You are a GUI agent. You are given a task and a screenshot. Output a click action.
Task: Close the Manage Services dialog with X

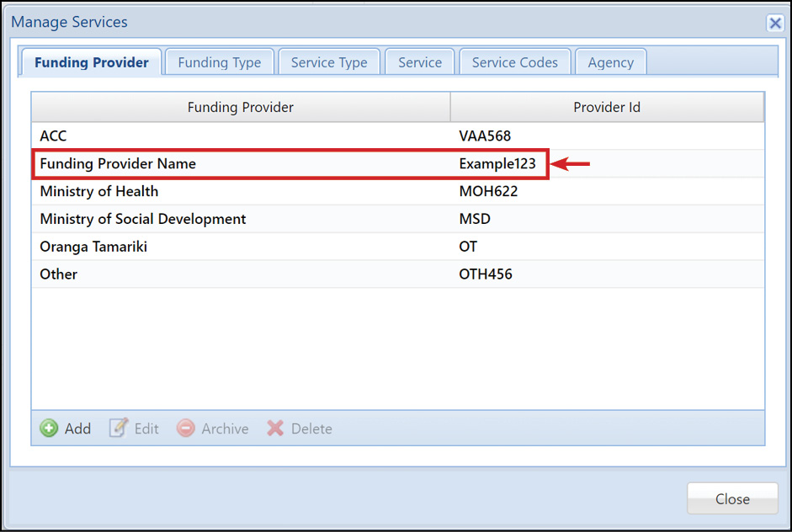pyautogui.click(x=775, y=23)
